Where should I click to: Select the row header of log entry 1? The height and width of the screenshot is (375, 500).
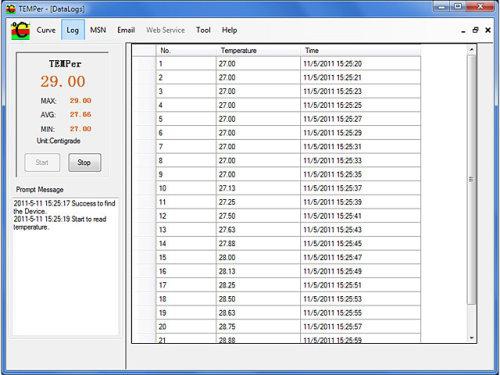click(x=144, y=64)
